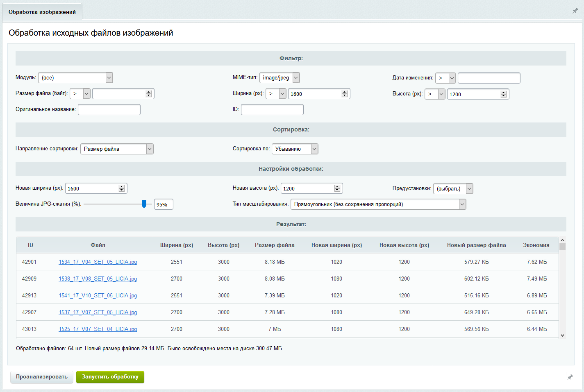Image resolution: width=584 pixels, height=392 pixels.
Task: Click the results scrollbar up arrow
Action: pos(562,240)
